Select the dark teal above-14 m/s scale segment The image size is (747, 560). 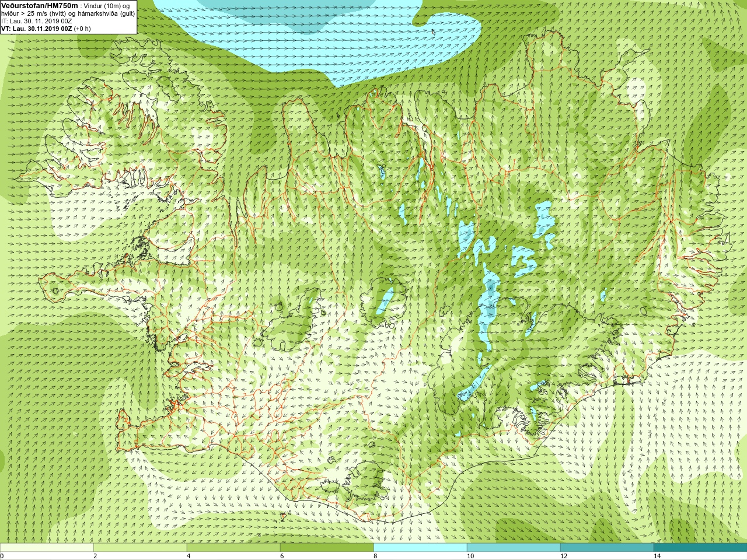tap(700, 548)
